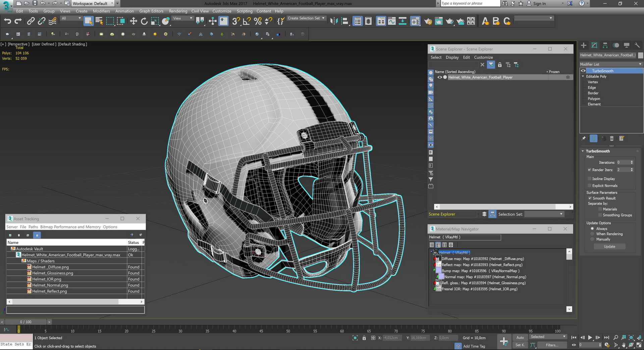Open the Rendering menu

[178, 11]
